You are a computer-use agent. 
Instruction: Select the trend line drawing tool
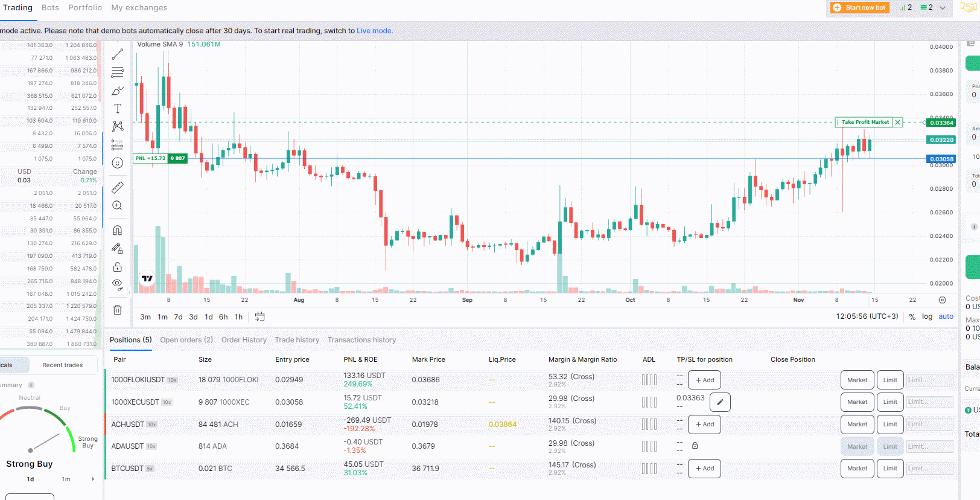click(x=118, y=54)
